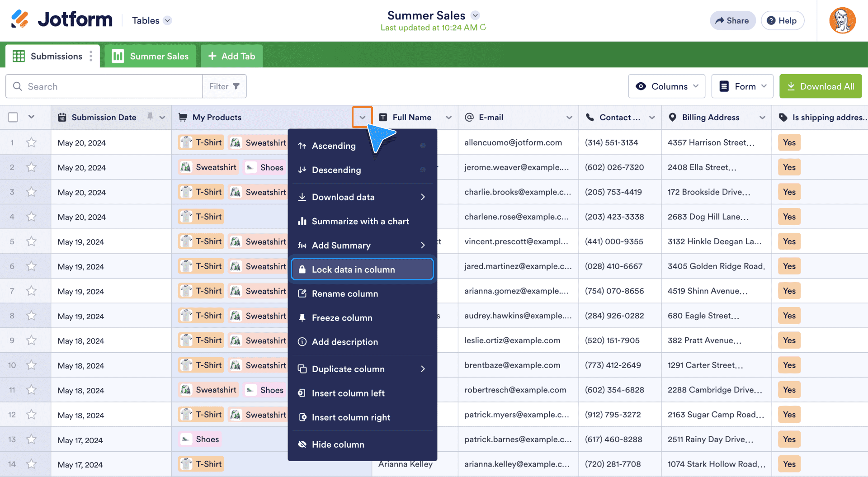This screenshot has height=477, width=868.
Task: Open the Columns visibility dropdown
Action: pos(666,86)
